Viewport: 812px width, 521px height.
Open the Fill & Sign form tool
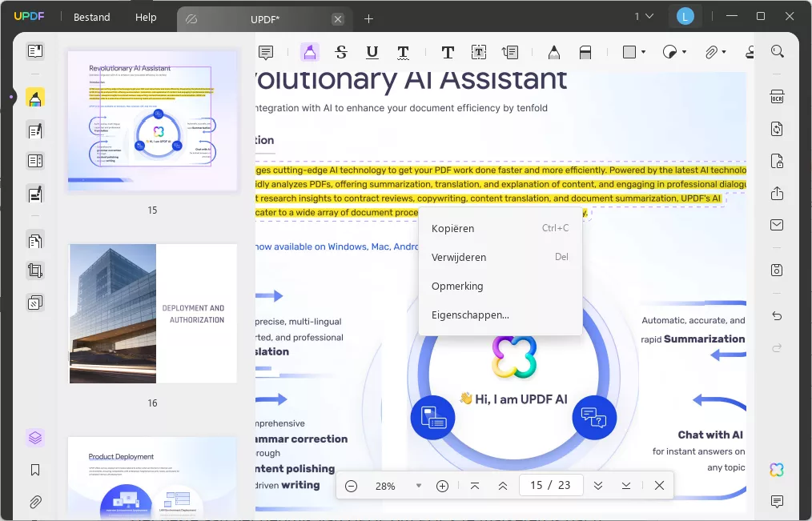[35, 194]
